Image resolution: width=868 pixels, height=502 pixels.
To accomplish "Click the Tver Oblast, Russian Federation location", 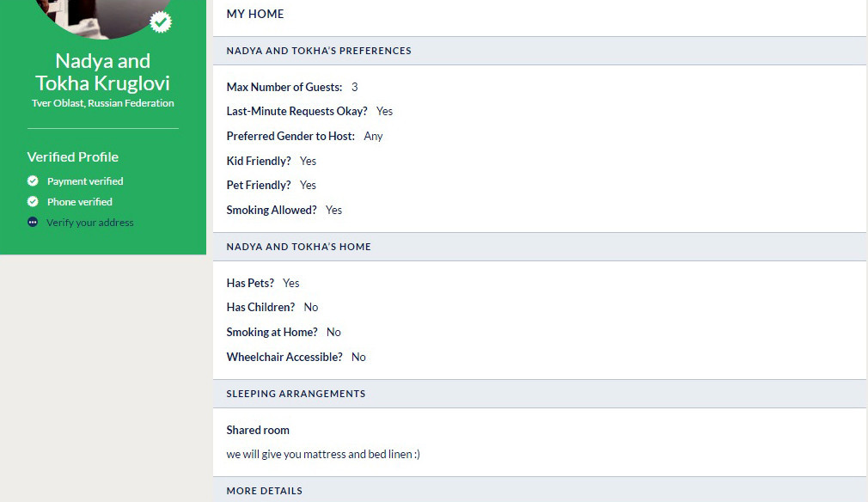I will (103, 103).
